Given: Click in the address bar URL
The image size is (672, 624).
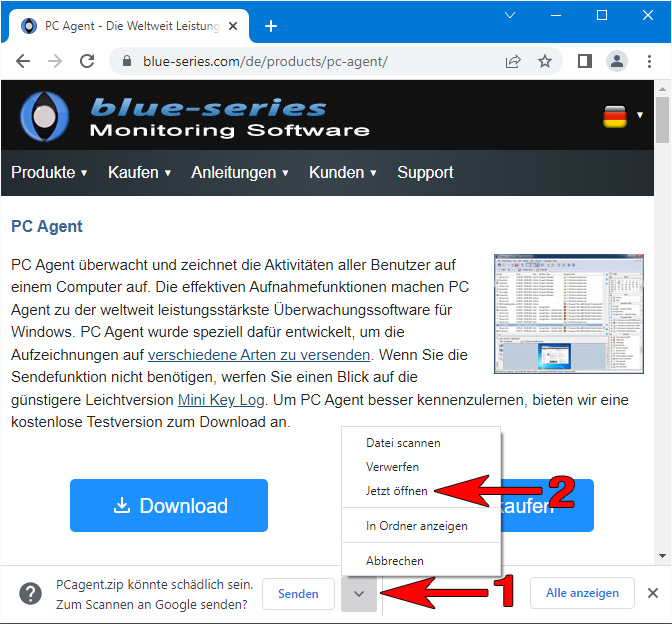Looking at the screenshot, I should [x=265, y=61].
